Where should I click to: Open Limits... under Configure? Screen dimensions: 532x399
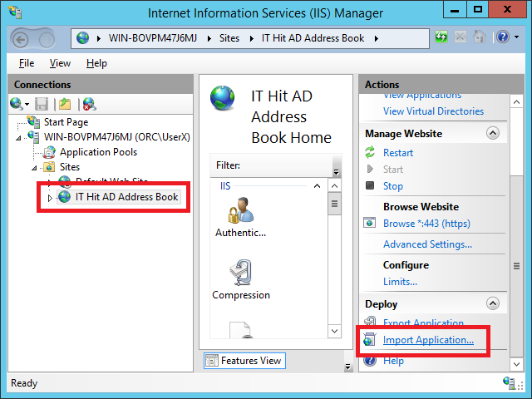tap(400, 282)
